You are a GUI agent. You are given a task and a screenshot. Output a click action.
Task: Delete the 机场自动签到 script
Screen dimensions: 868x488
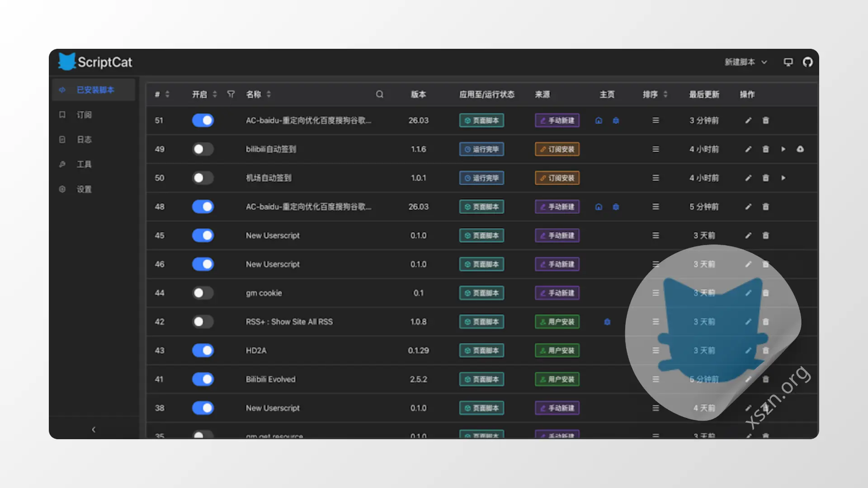[x=765, y=178]
